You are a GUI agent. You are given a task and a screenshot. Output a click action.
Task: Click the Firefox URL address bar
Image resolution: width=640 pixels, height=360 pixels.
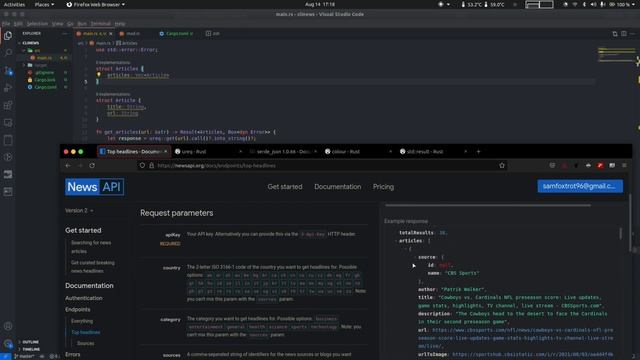pyautogui.click(x=322, y=165)
